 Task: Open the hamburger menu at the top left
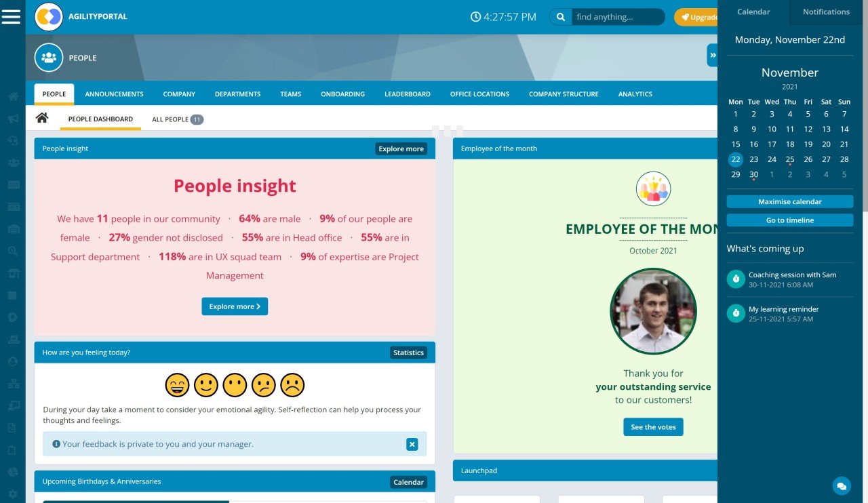11,16
